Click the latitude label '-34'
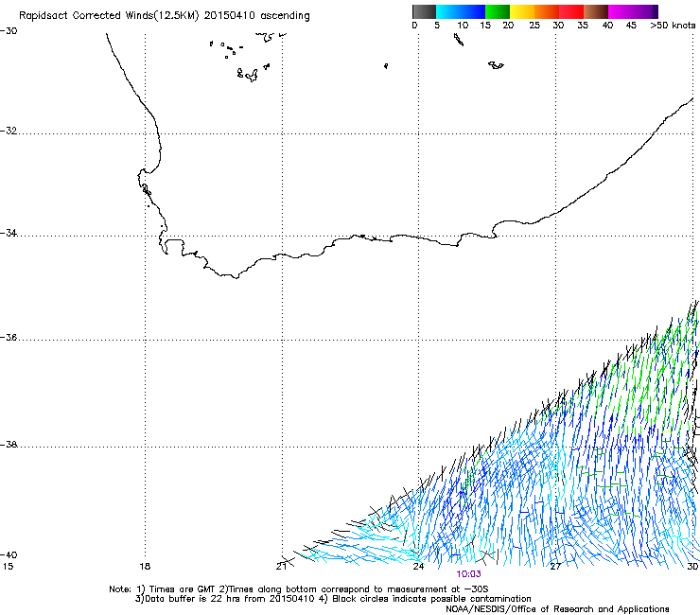 coord(9,233)
